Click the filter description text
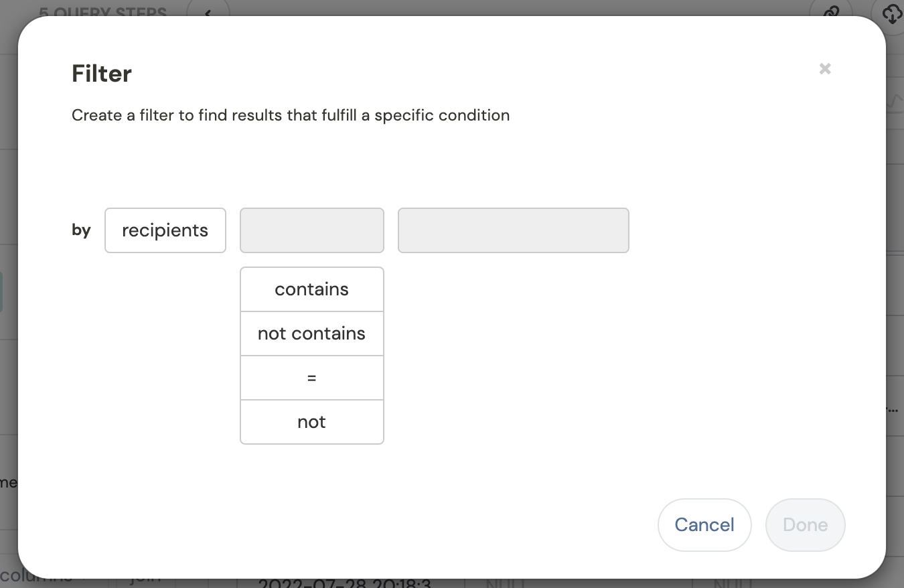 pos(291,115)
